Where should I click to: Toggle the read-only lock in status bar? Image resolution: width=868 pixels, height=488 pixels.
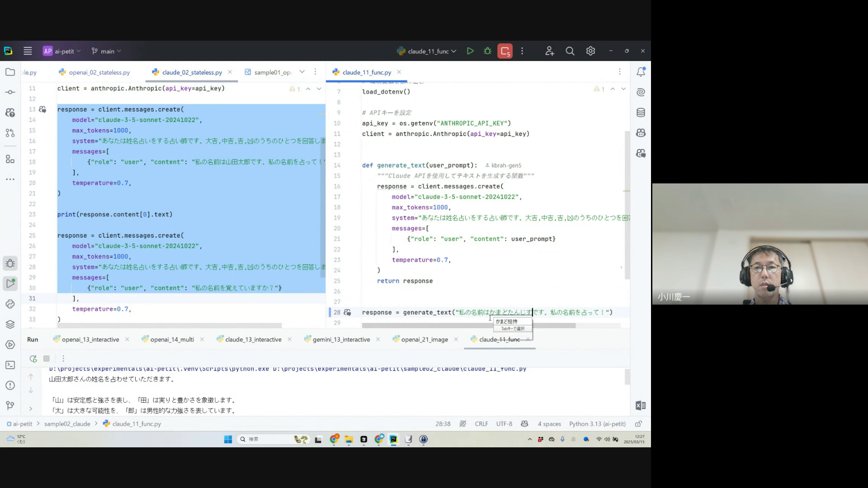(x=638, y=424)
